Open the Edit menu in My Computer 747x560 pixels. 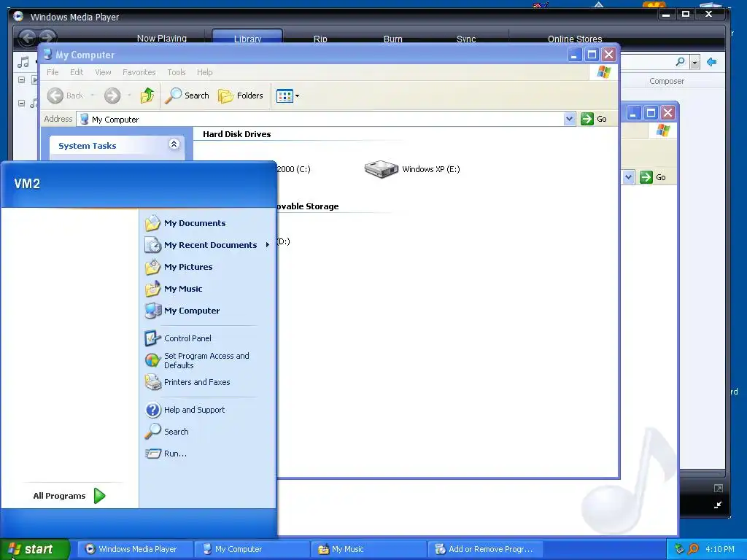pos(76,72)
